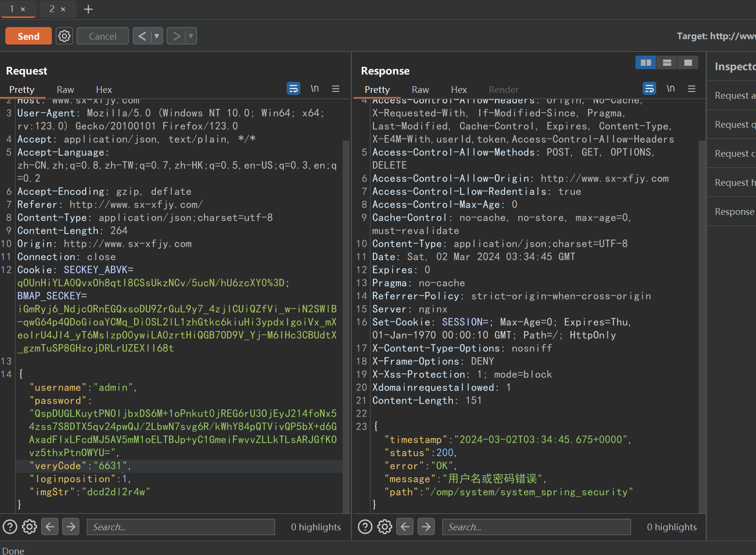The height and width of the screenshot is (555, 756).
Task: Select Pretty view in Response panel
Action: 377,90
